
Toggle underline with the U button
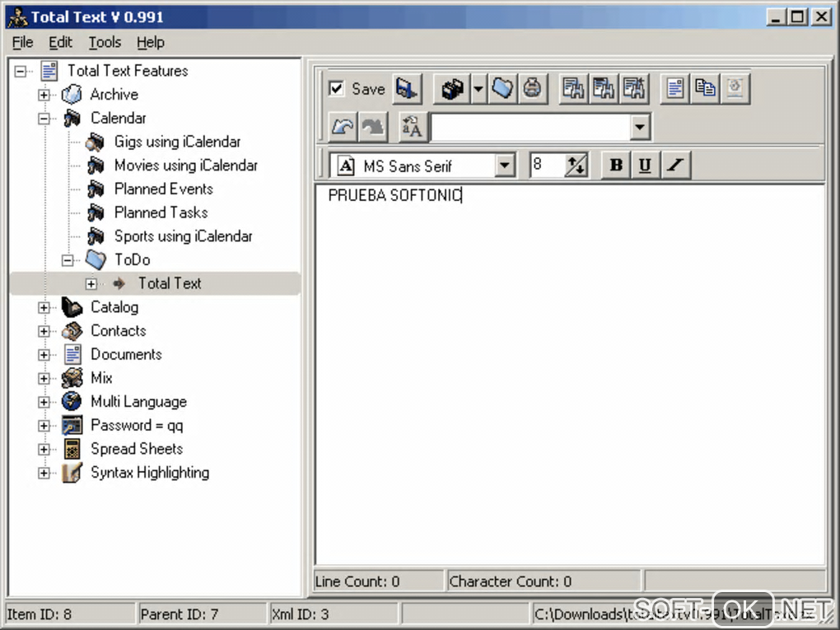[x=646, y=165]
